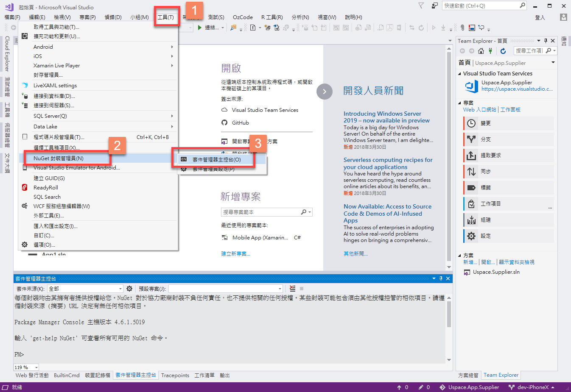Collapse the 專案 section in Team Explorer
Screen dimensions: 571x392
[x=460, y=103]
